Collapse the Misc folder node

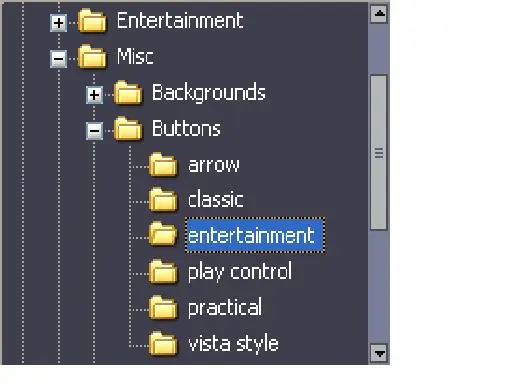(x=59, y=59)
